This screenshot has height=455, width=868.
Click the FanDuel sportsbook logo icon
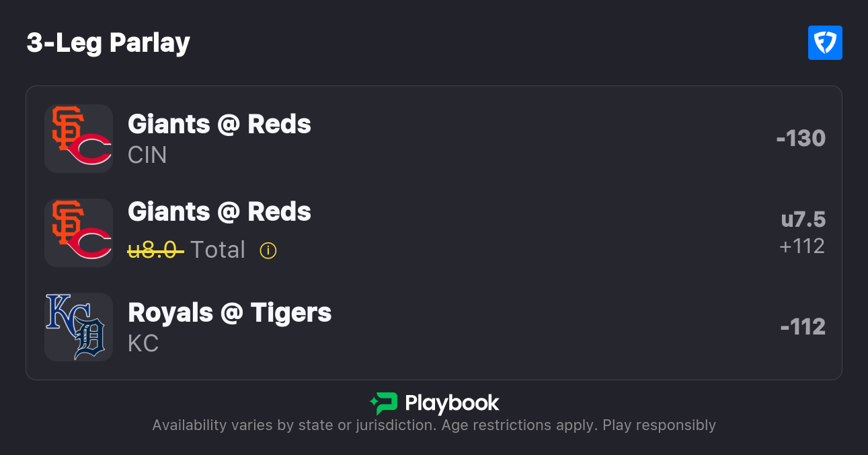(825, 43)
